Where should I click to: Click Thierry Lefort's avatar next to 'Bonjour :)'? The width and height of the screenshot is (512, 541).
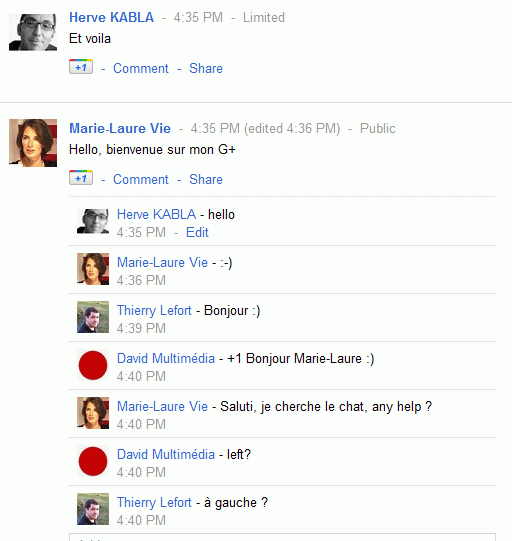click(93, 317)
